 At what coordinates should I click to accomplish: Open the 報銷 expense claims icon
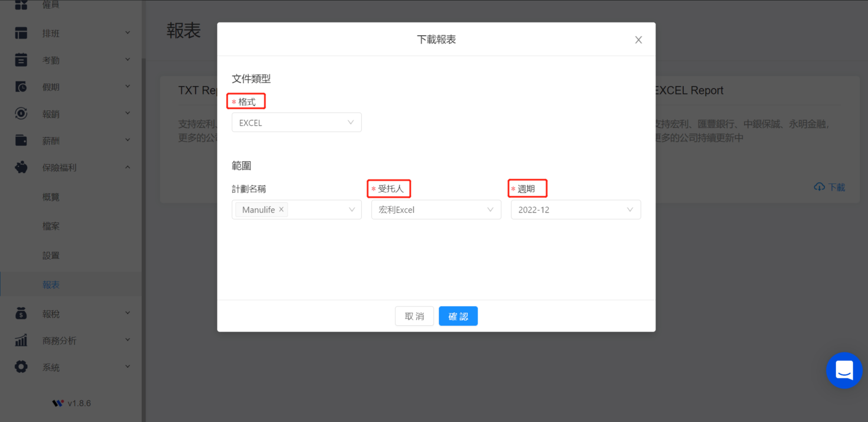(x=21, y=113)
